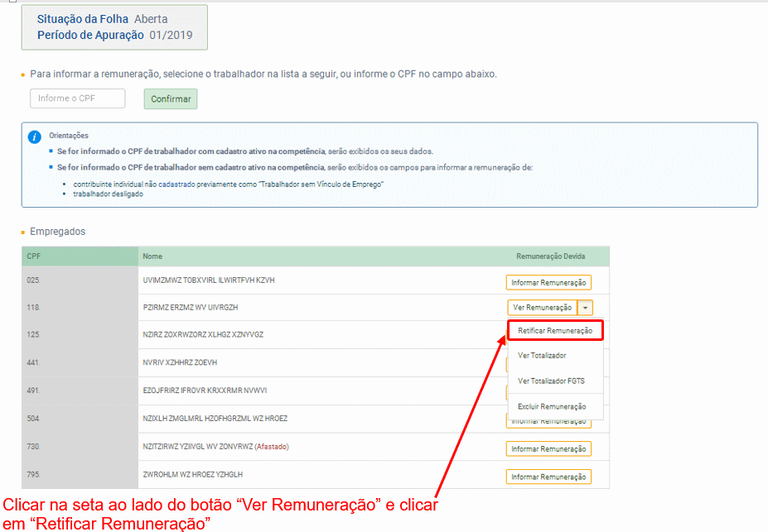The image size is (768, 532).
Task: Click the blue information icon in Orientações
Action: 34,137
